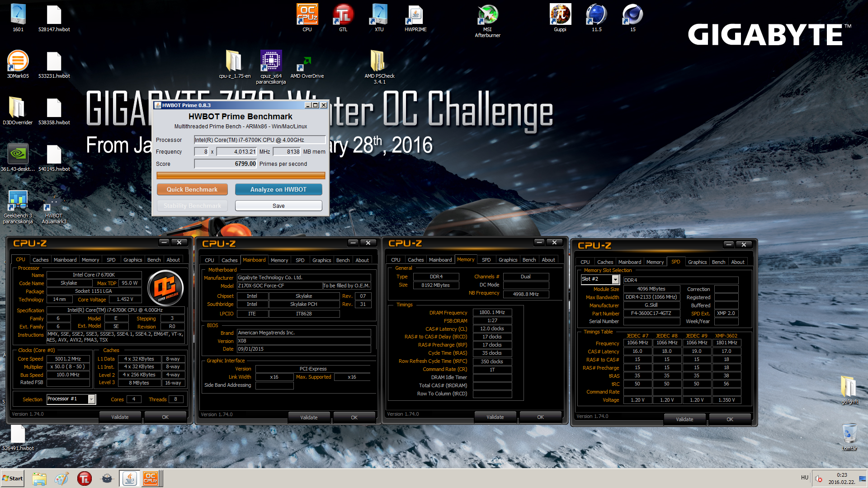Click OK in Memory CPU-Z window
This screenshot has height=488, width=868.
[540, 417]
